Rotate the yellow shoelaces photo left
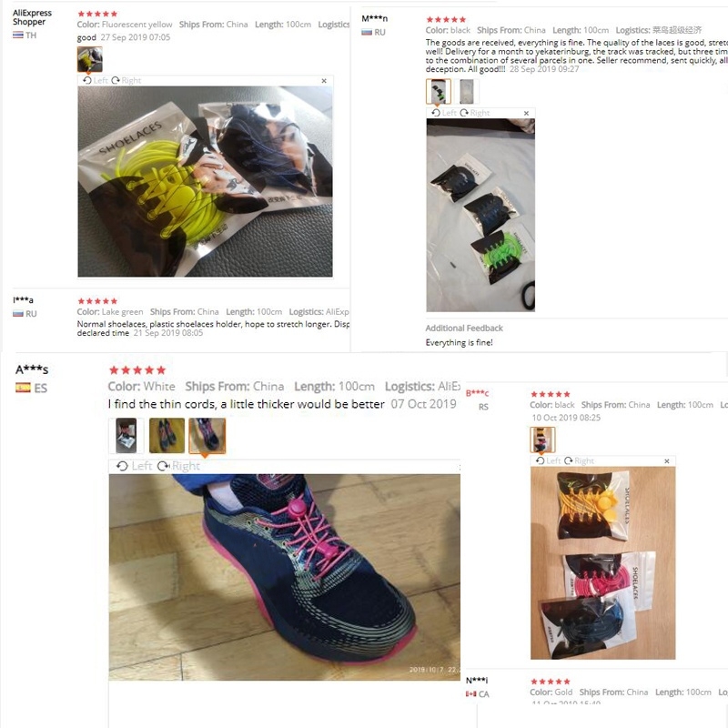Viewport: 728px width, 728px height. [x=96, y=80]
